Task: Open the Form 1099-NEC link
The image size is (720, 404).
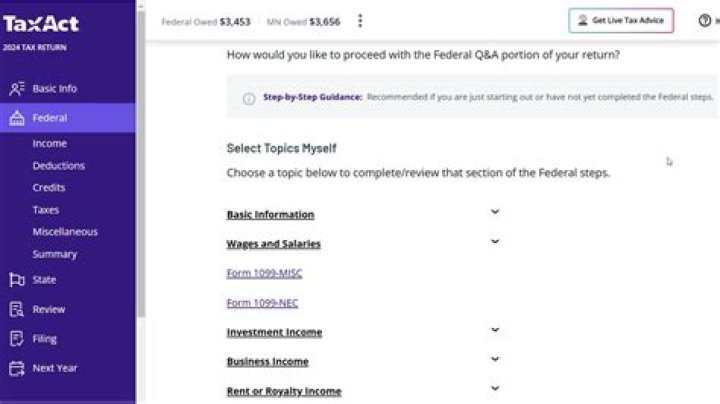Action: point(262,303)
